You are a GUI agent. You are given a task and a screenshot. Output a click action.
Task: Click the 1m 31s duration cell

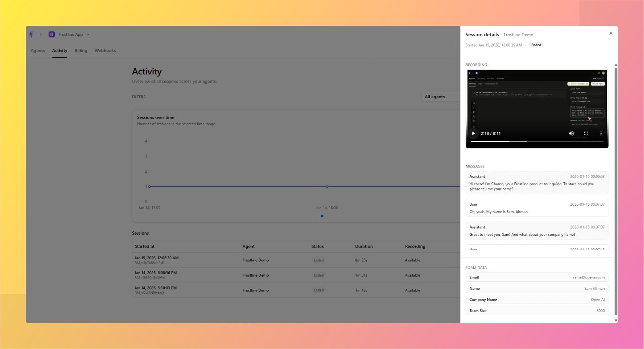tap(361, 275)
